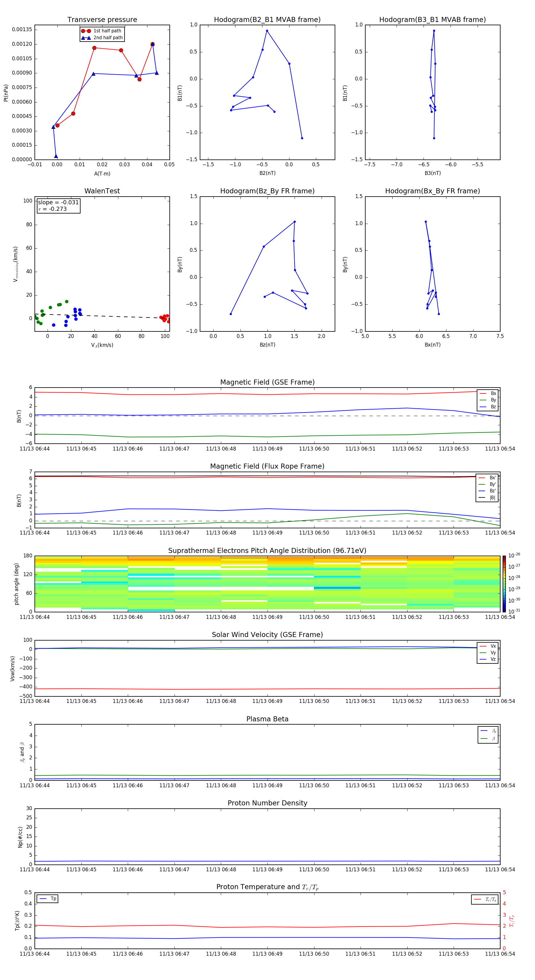535x980 pixels.
Task: Click the red data cluster in WalenTest plot
Action: [164, 318]
